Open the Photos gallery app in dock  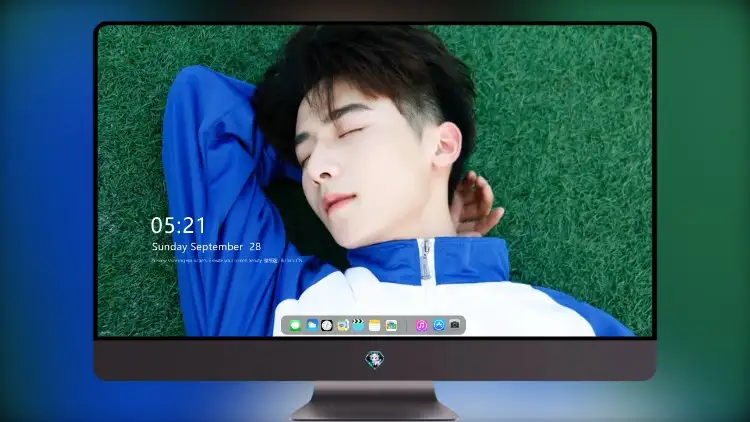[391, 325]
